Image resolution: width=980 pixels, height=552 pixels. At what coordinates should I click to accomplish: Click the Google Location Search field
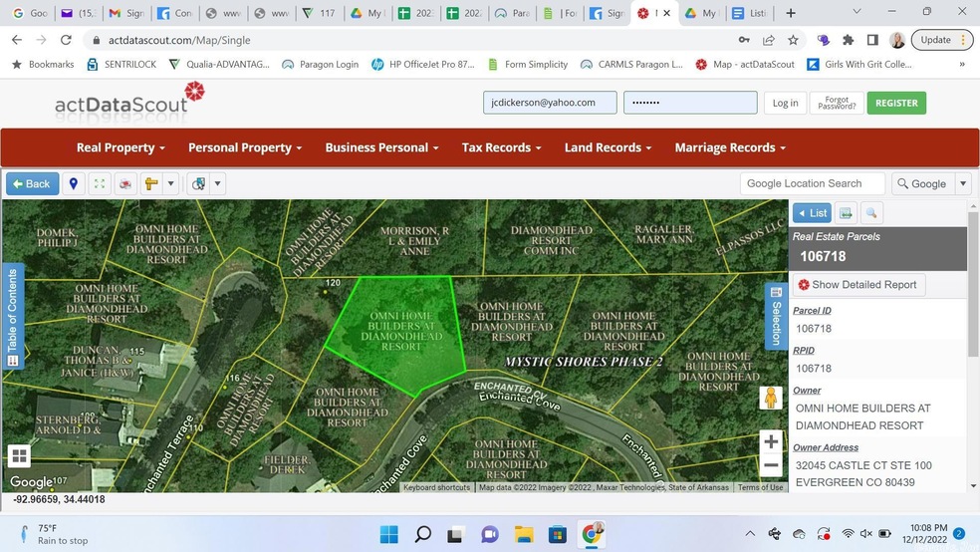[x=812, y=183]
